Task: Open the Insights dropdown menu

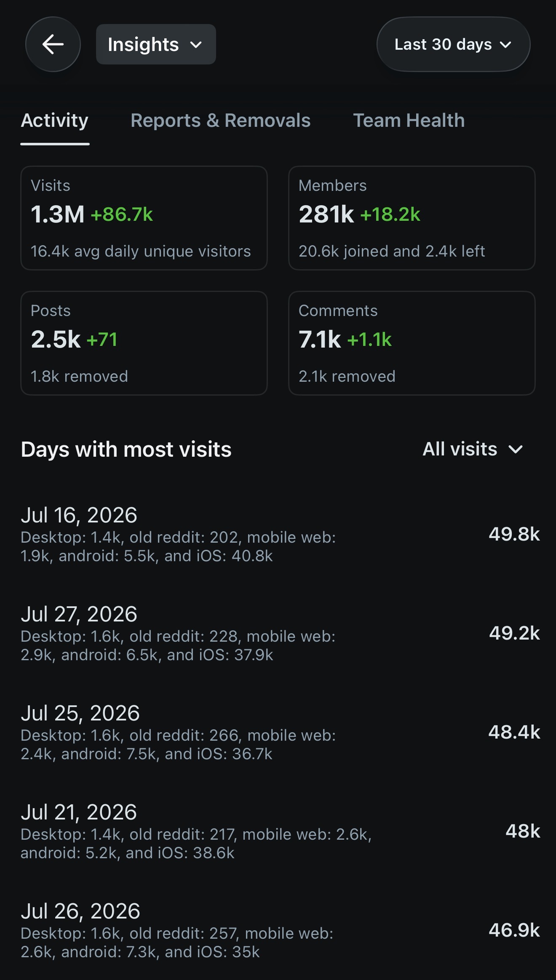Action: pos(156,44)
